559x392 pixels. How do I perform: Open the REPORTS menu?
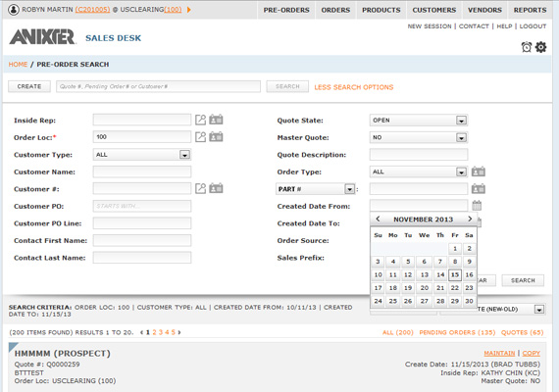click(530, 10)
